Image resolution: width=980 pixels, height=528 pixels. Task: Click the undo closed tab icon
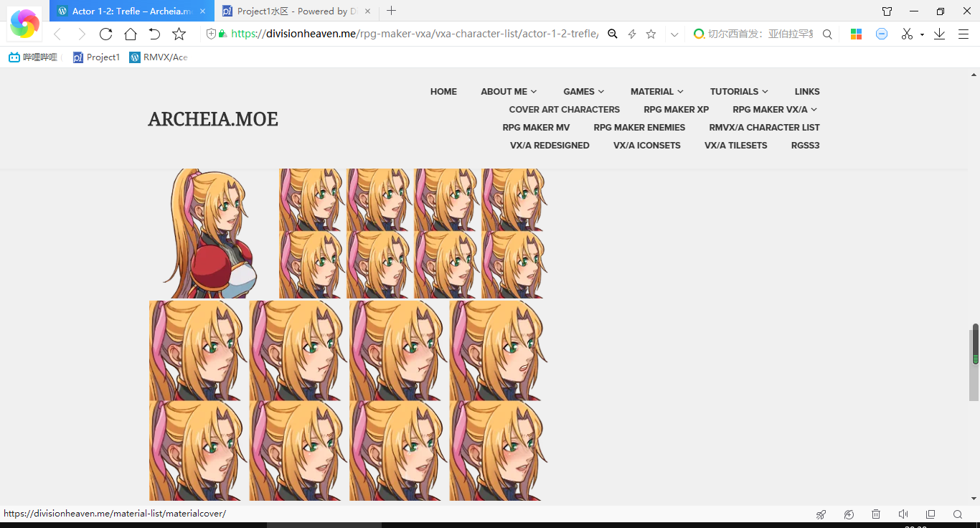click(x=154, y=34)
